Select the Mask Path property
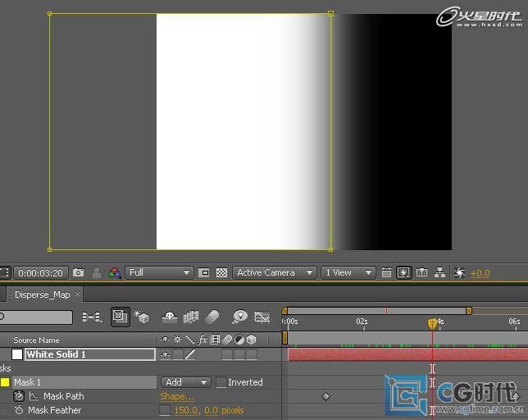Screen dimensions: 528x420 pyautogui.click(x=64, y=396)
